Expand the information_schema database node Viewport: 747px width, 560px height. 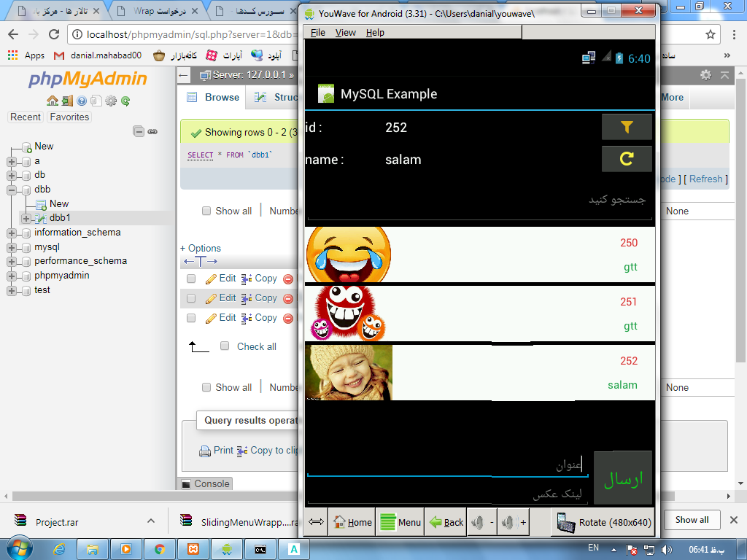(x=12, y=233)
